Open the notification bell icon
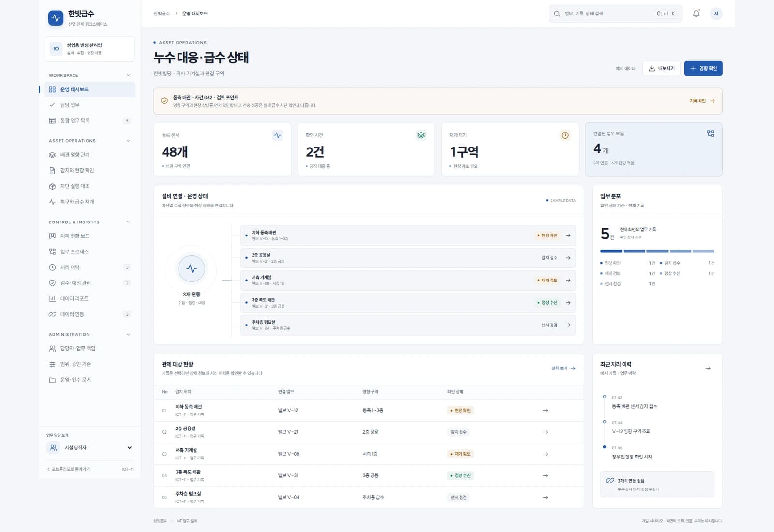This screenshot has width=774, height=532. pos(696,14)
